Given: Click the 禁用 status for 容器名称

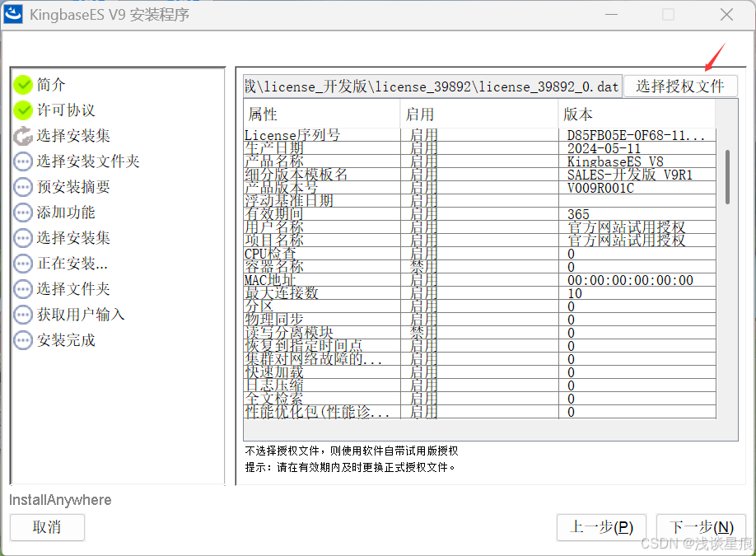Looking at the screenshot, I should 424,267.
